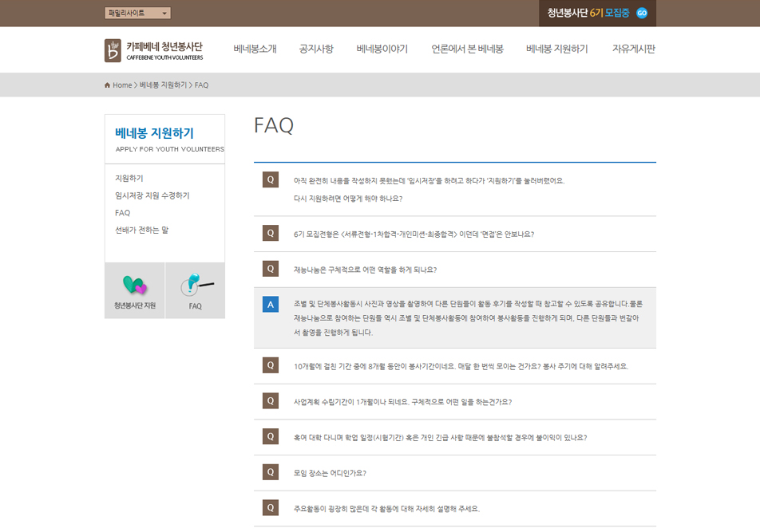Viewport: 760px width, 532px height.
Task: Collapse the 재능나눔 역할 question
Action: coord(365,270)
